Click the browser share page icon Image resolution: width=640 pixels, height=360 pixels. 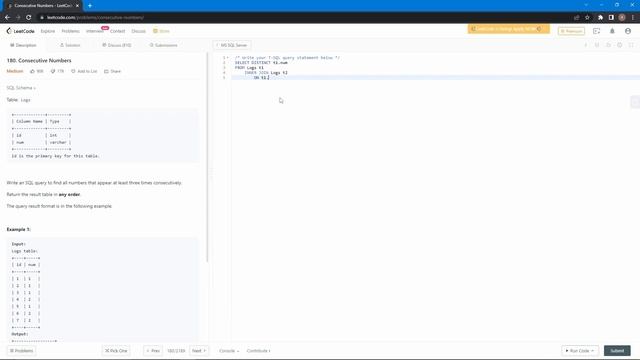(x=577, y=18)
